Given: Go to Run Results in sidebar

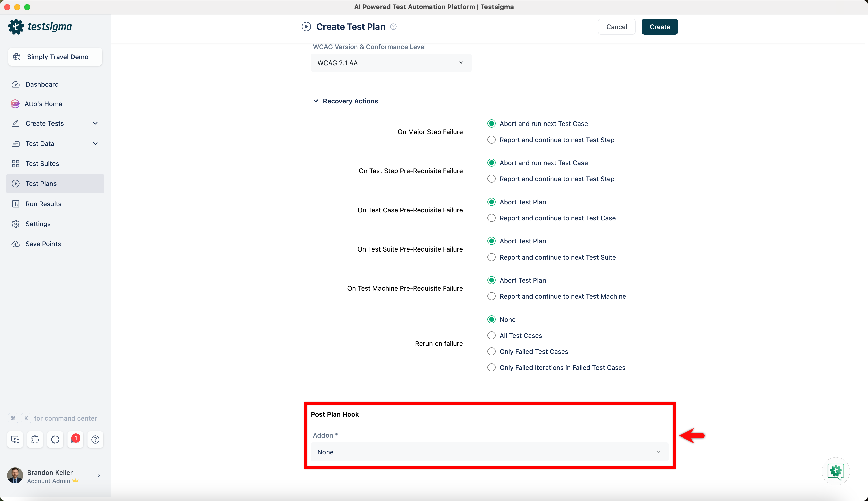Looking at the screenshot, I should (x=43, y=204).
